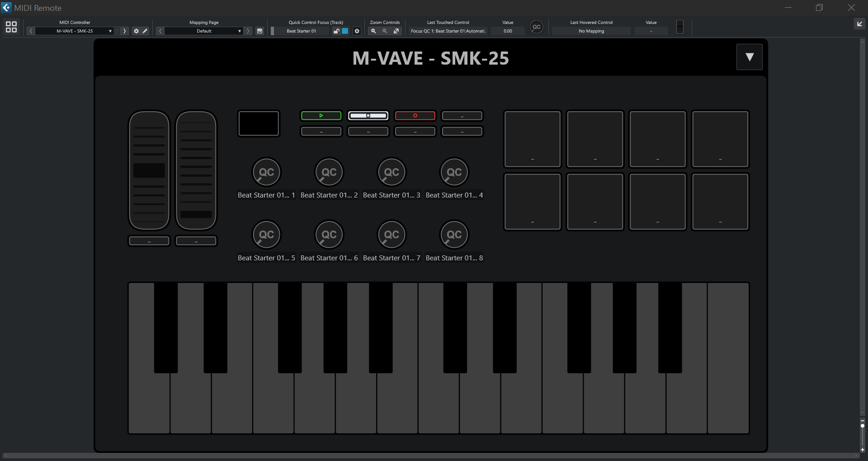Viewport: 868px width, 461px height.
Task: Click the vertical zoom plus at scrollbar bottom
Action: [x=863, y=450]
